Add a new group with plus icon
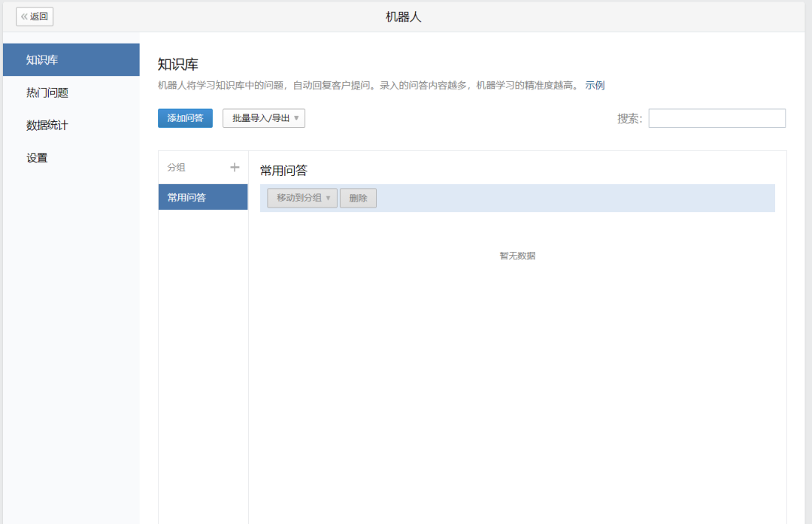The image size is (812, 524). (235, 168)
